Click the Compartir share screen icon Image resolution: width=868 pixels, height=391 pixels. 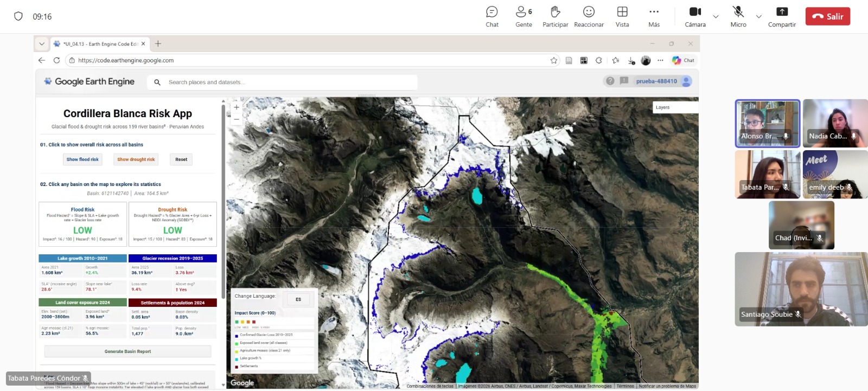point(782,16)
